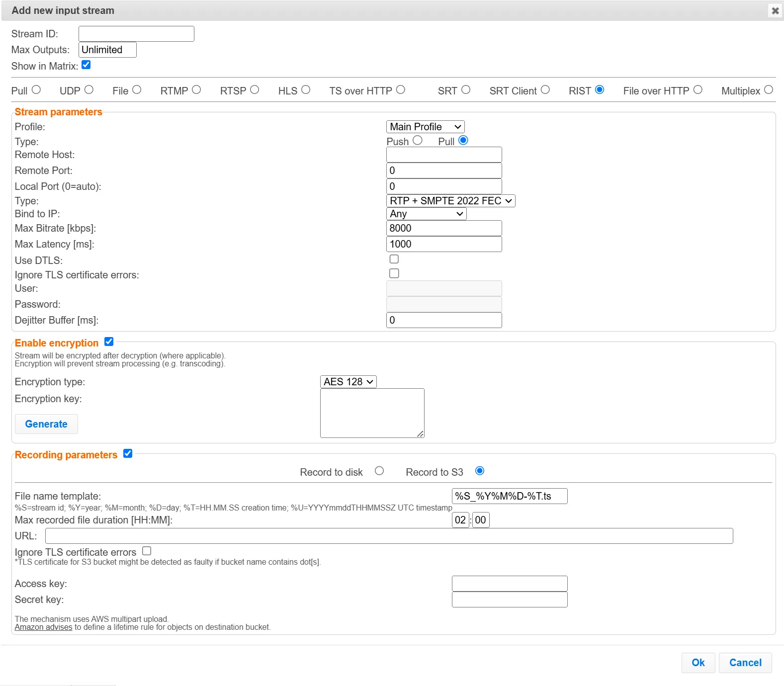
Task: Focus the S3 URL input field
Action: 389,536
